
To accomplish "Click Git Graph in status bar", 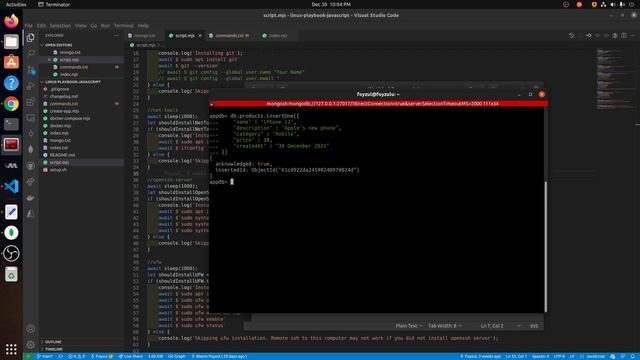I will [176, 356].
